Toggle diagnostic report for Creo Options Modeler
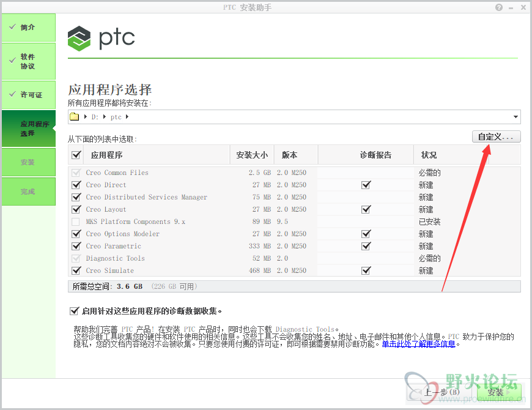 point(366,234)
